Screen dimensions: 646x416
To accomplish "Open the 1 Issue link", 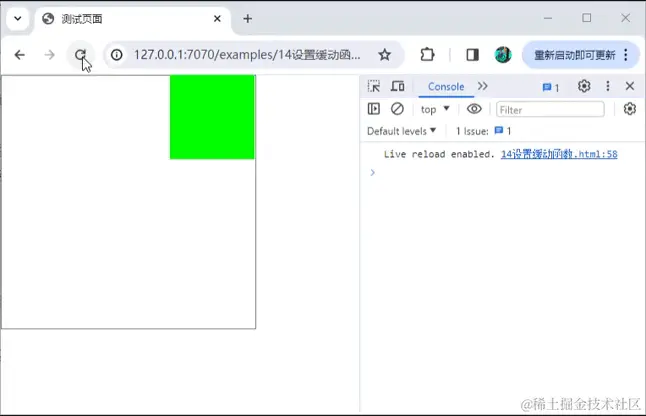I will coord(484,131).
